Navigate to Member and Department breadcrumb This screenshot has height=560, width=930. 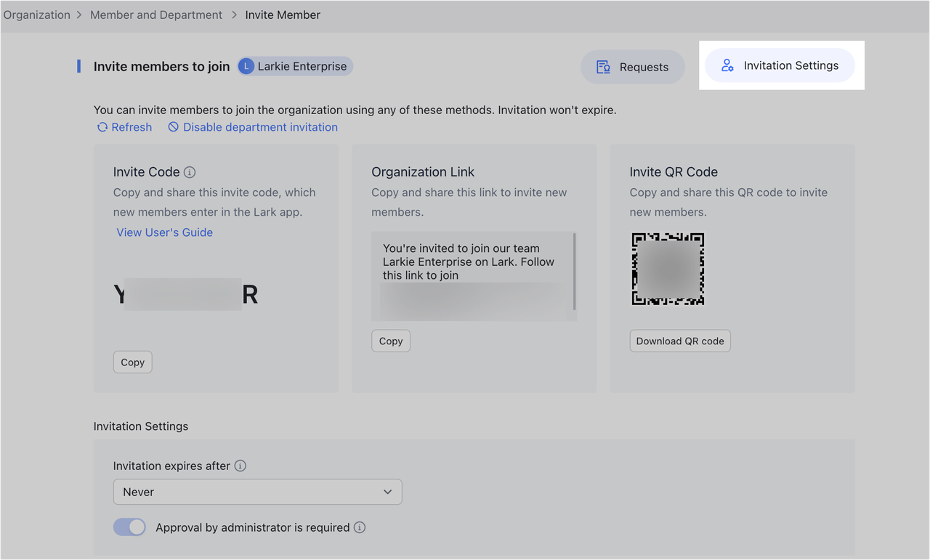[x=155, y=15]
